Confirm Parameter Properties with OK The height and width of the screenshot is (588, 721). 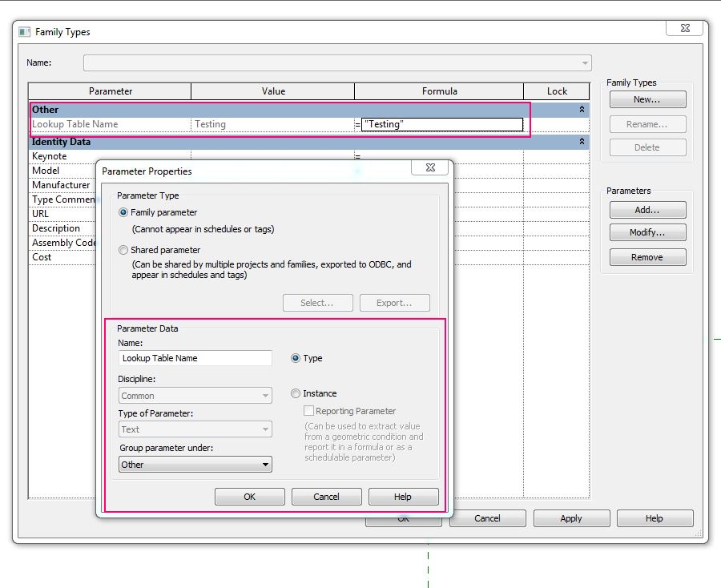pyautogui.click(x=248, y=496)
